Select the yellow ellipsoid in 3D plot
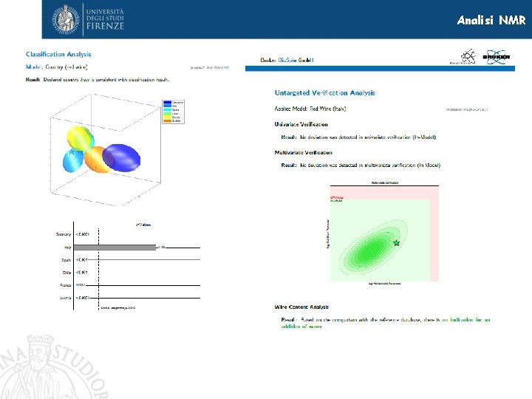Image resolution: width=532 pixels, height=399 pixels. pos(81,138)
